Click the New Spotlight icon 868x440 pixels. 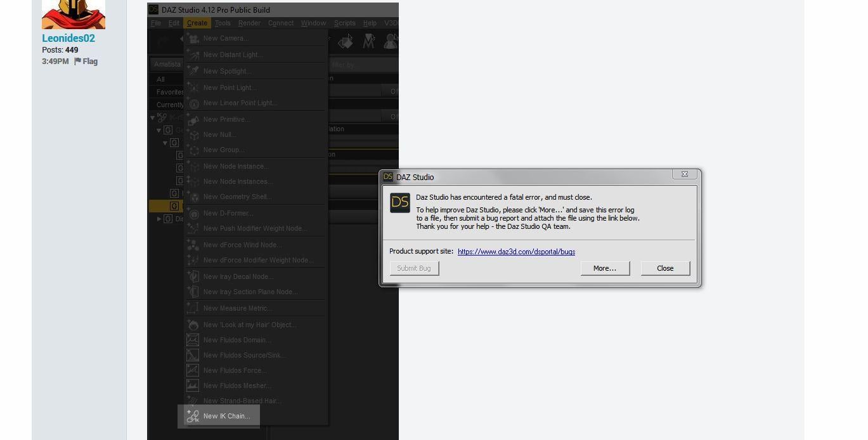[x=193, y=71]
